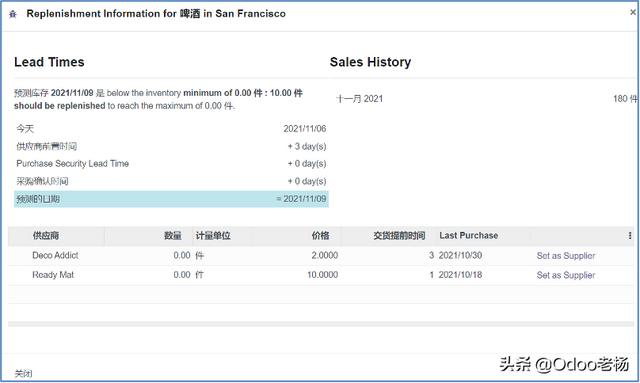Sort by the 计量单位 column header

click(x=213, y=236)
